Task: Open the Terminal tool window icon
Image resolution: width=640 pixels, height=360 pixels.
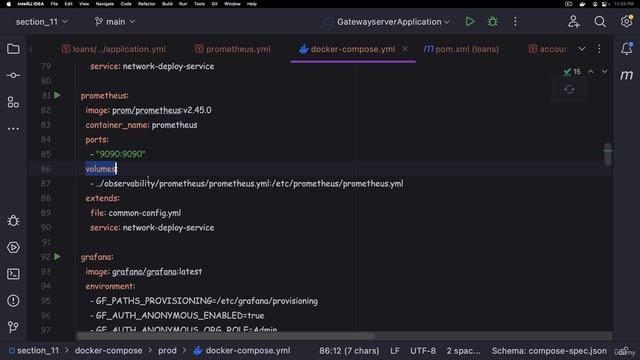Action: (x=13, y=274)
